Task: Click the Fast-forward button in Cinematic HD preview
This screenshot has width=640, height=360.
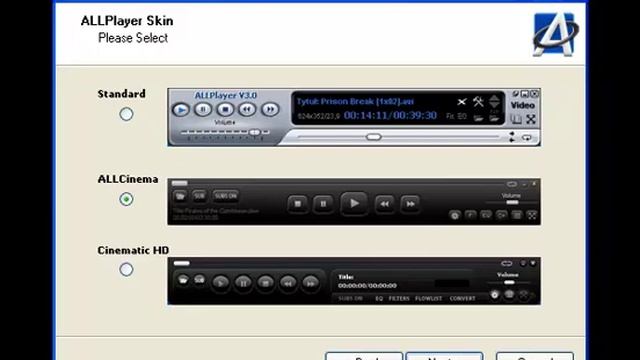Action: point(310,282)
